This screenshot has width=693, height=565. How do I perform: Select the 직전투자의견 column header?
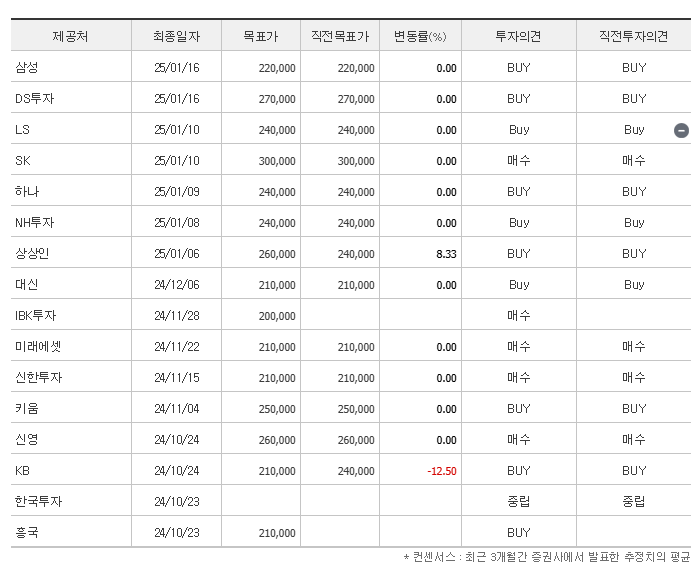634,36
